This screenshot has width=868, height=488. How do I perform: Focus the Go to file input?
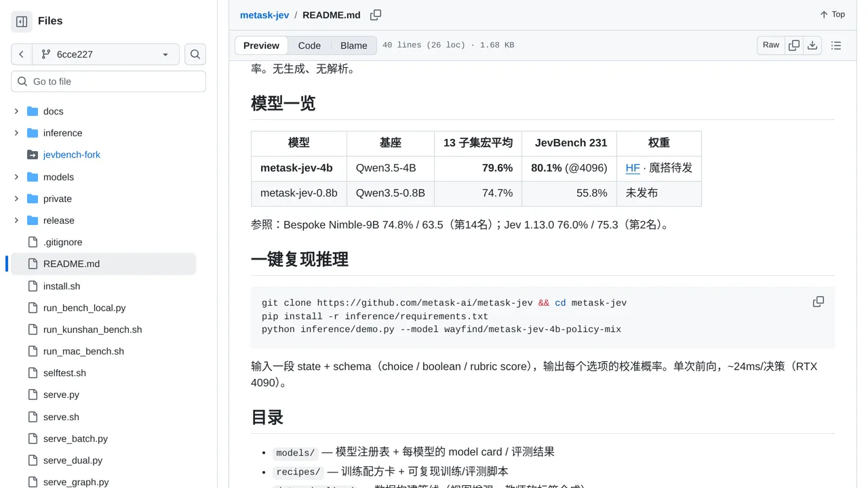[x=108, y=81]
